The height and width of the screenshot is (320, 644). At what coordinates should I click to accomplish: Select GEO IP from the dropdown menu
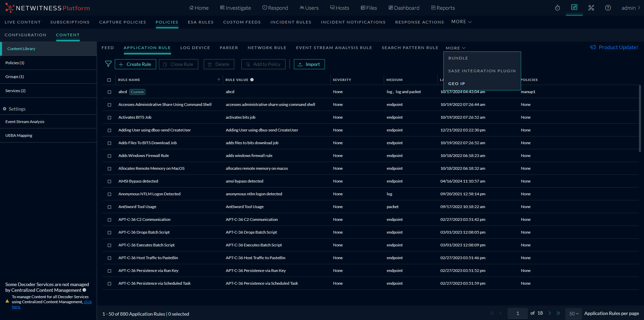(456, 84)
